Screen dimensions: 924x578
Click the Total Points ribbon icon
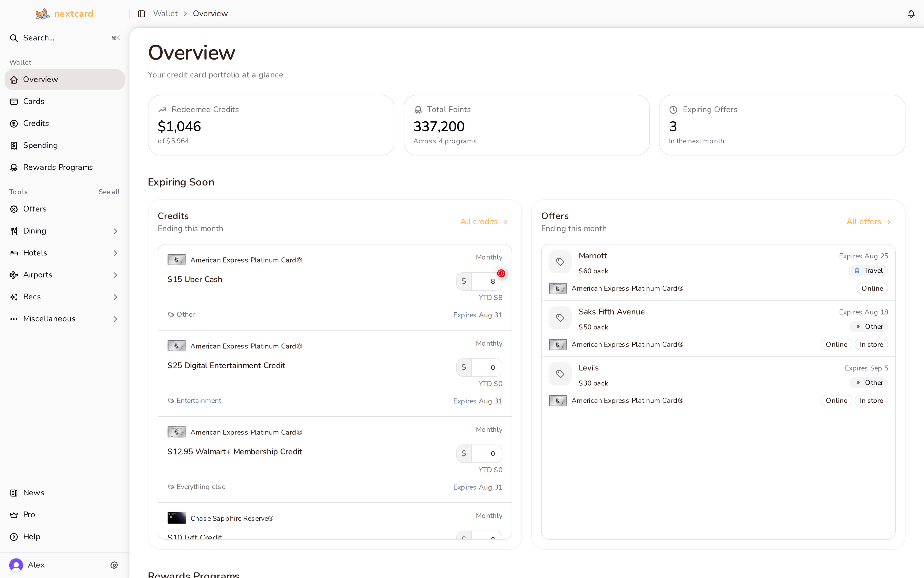click(x=418, y=110)
